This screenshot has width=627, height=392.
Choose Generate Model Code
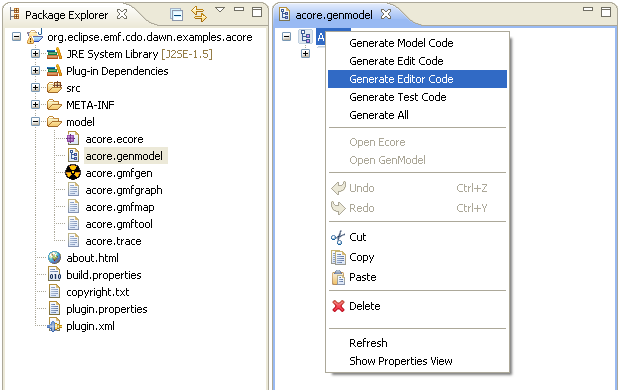417,43
